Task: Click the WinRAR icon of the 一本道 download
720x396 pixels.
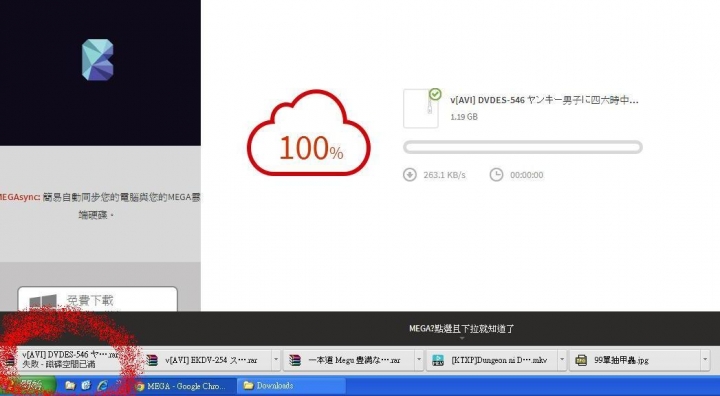Action: [295, 360]
